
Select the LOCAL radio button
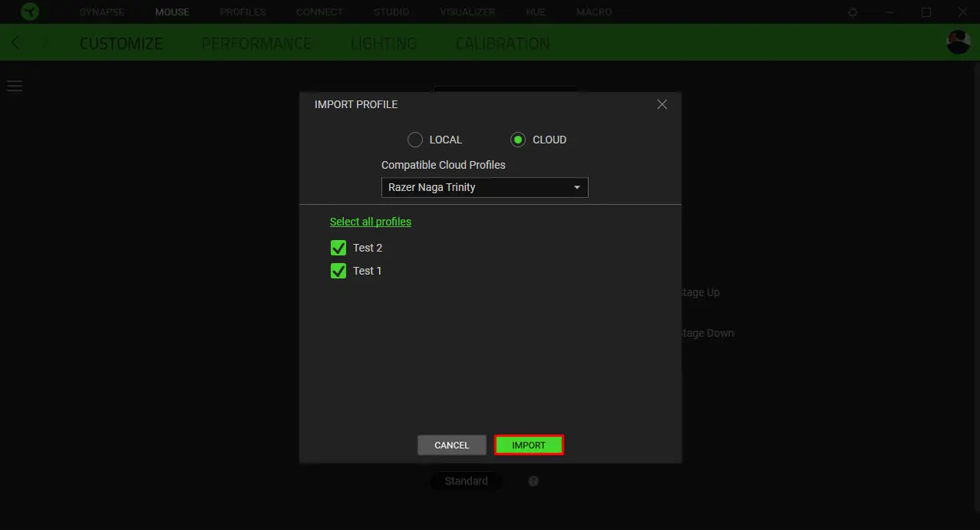click(415, 140)
